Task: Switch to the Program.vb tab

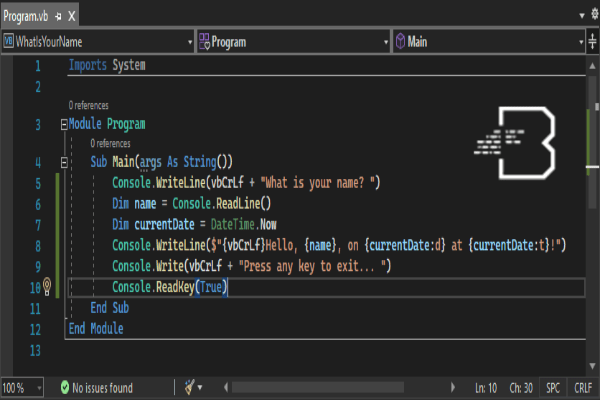Action: click(26, 16)
